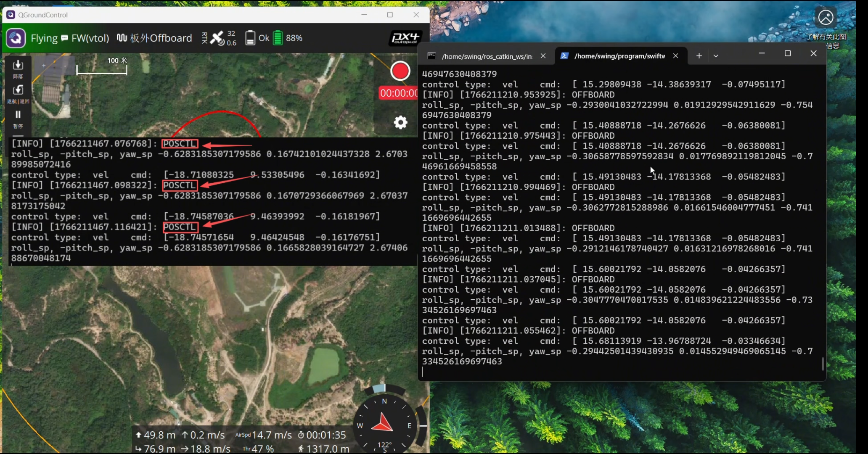Close the swing/program terminal tab
The width and height of the screenshot is (868, 454).
[x=675, y=56]
